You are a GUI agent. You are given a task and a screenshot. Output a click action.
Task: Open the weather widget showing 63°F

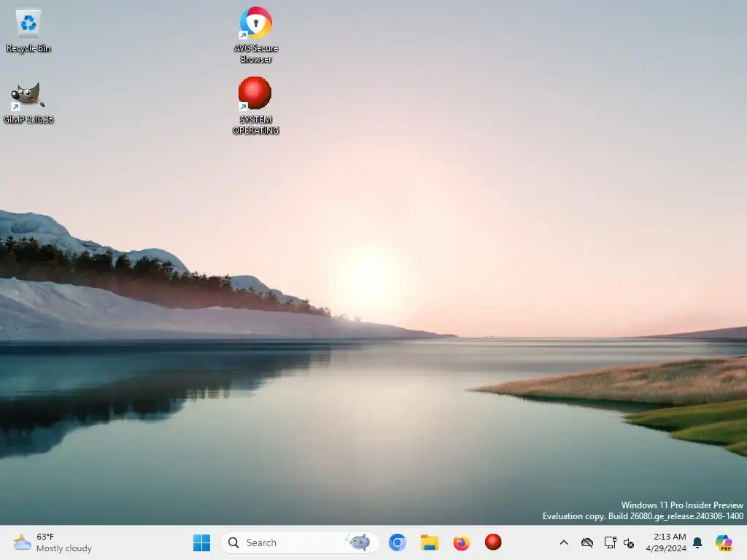(x=53, y=542)
